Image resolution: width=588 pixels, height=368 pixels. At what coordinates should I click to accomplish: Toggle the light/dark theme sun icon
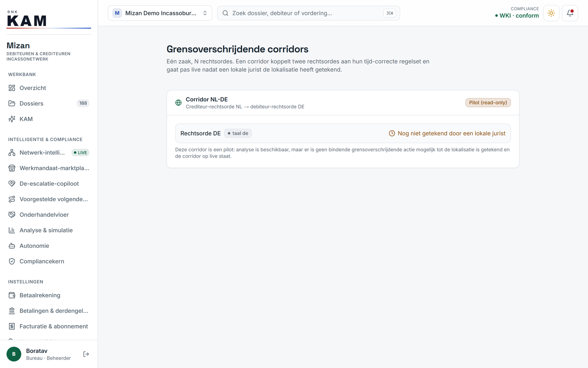click(551, 13)
